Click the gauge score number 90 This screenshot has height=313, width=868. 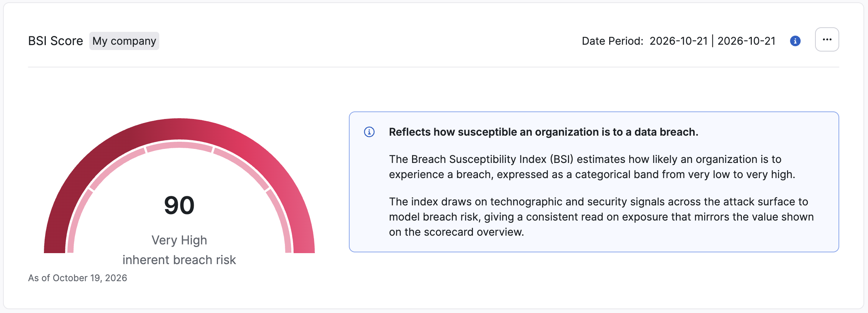(x=179, y=205)
